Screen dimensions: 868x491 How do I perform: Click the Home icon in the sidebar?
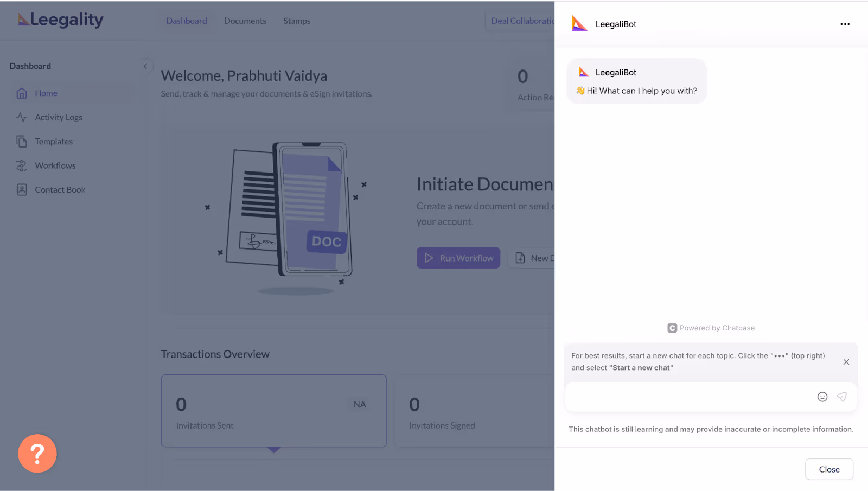click(22, 93)
